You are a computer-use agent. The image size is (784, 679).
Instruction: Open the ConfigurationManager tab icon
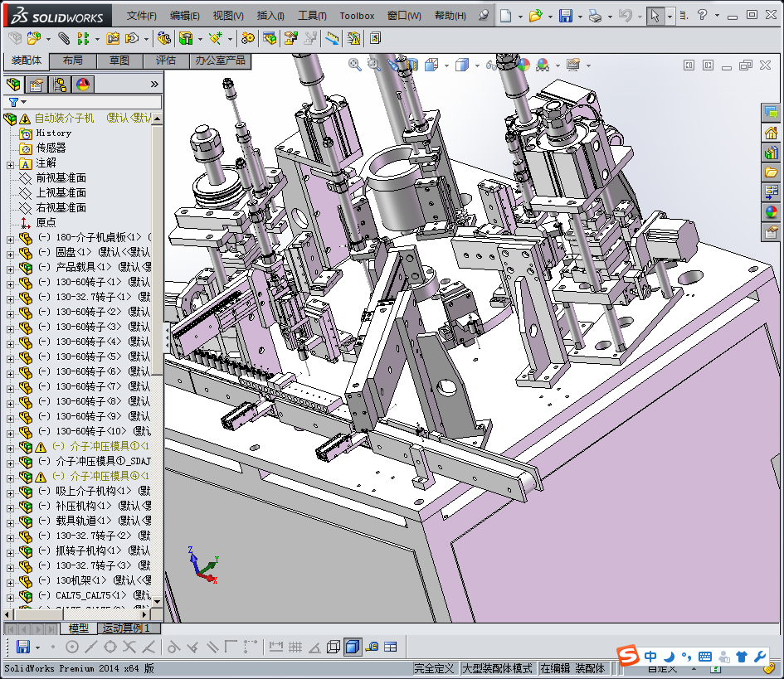60,85
